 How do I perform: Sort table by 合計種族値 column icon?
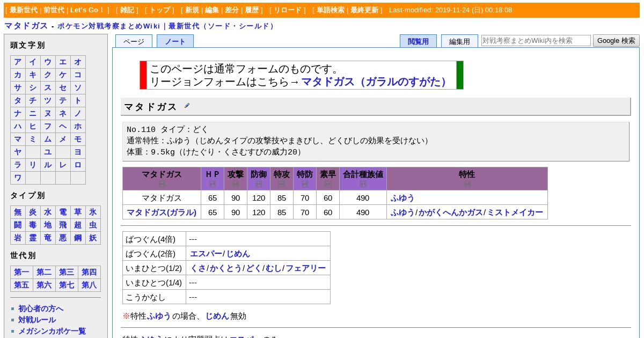pos(363,184)
